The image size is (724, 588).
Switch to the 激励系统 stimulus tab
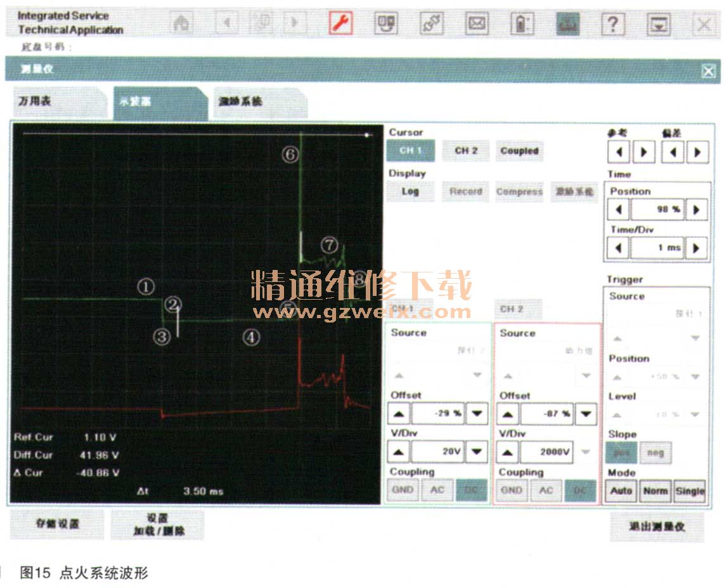(259, 101)
